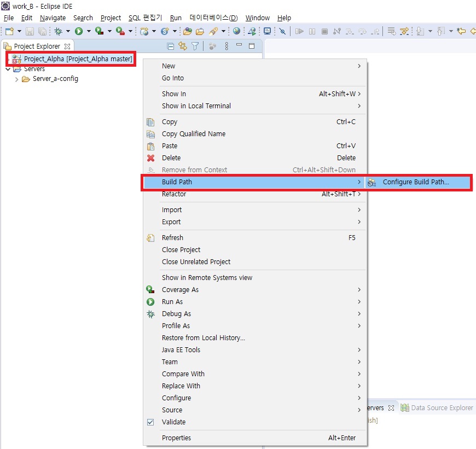
Task: Select Close Project menu entry
Action: point(255,250)
